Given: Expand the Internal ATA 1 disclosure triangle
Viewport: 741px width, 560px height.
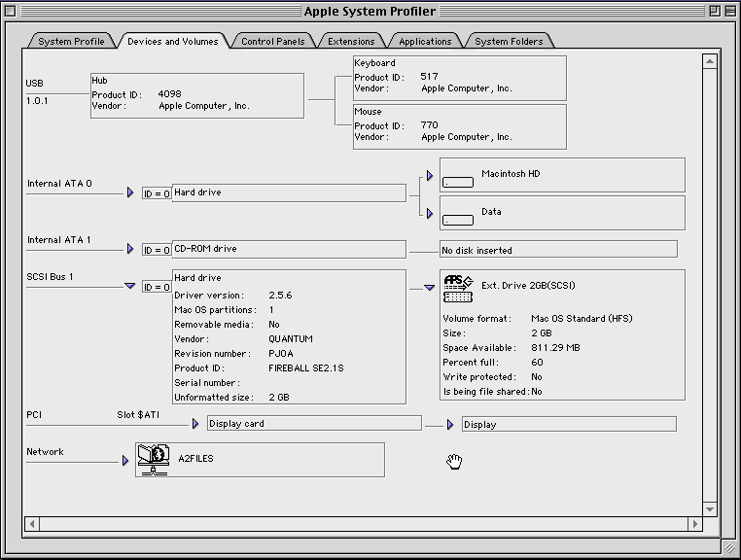Looking at the screenshot, I should pyautogui.click(x=130, y=249).
